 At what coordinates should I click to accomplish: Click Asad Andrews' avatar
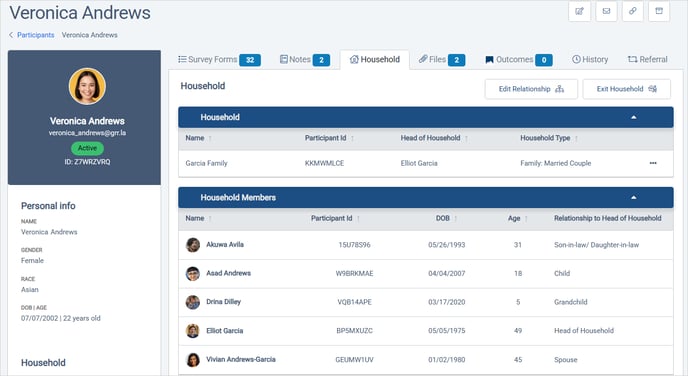click(x=193, y=274)
